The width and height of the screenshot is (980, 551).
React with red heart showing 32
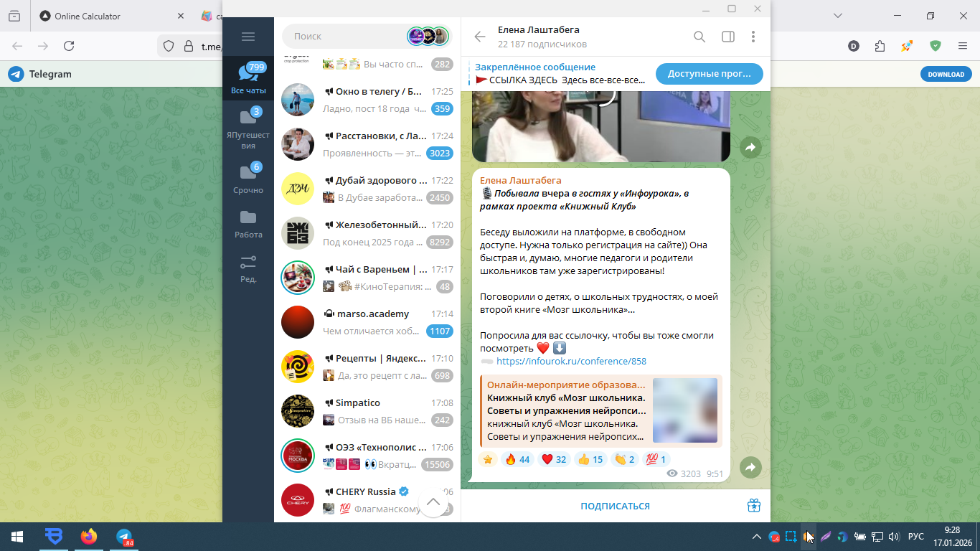554,459
